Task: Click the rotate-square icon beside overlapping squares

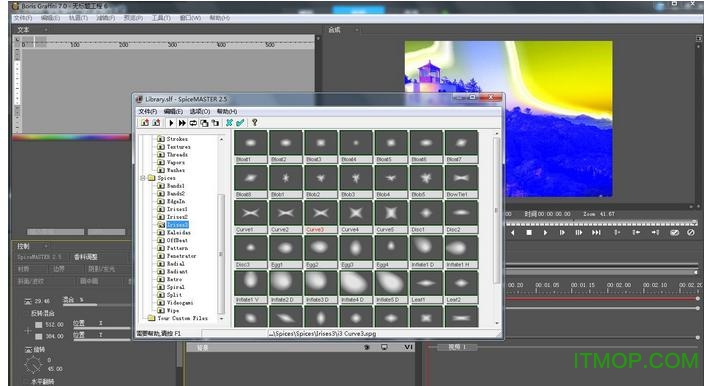Action: pyautogui.click(x=215, y=123)
